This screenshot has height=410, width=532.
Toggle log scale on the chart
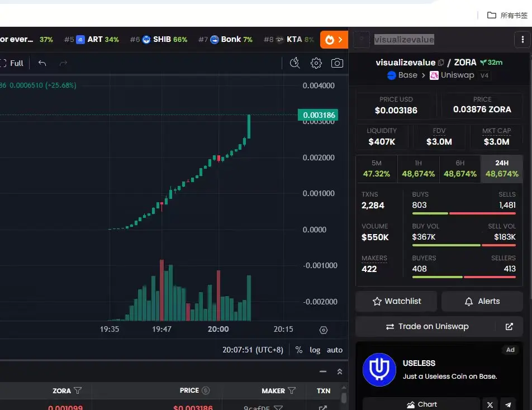pos(315,350)
